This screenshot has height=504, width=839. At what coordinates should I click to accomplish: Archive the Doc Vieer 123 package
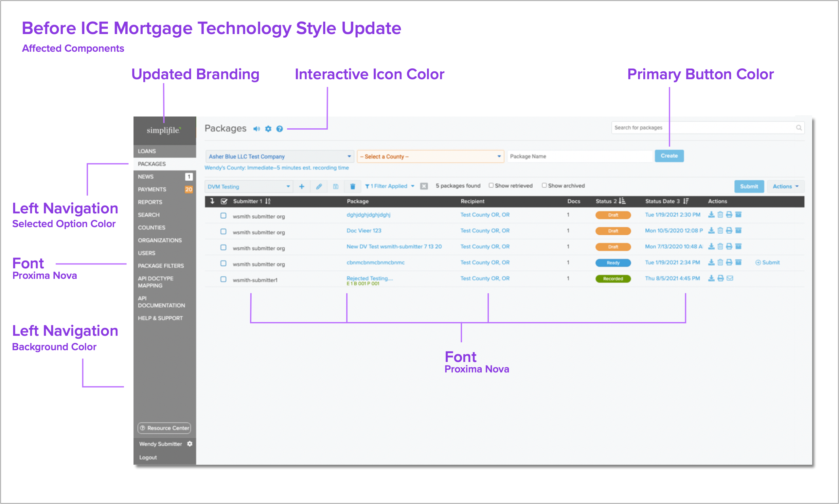click(738, 231)
